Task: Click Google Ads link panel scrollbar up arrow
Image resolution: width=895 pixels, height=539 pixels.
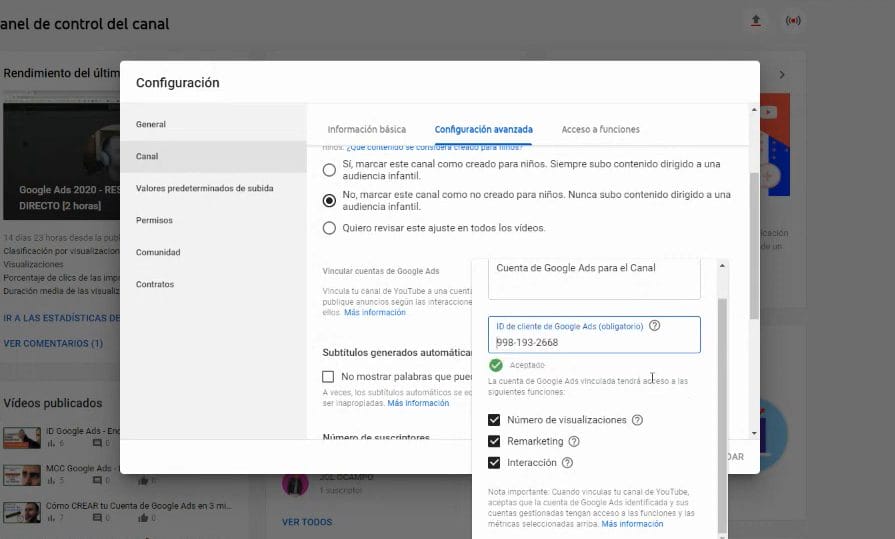Action: point(722,266)
